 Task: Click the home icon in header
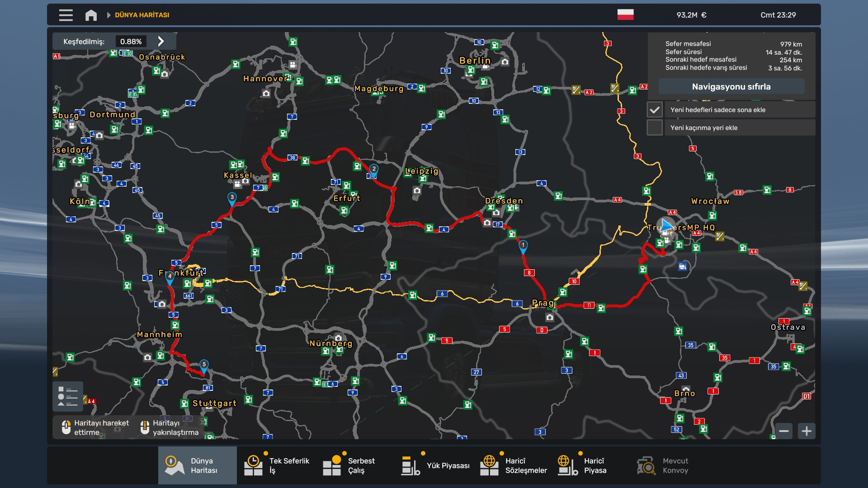[x=91, y=15]
